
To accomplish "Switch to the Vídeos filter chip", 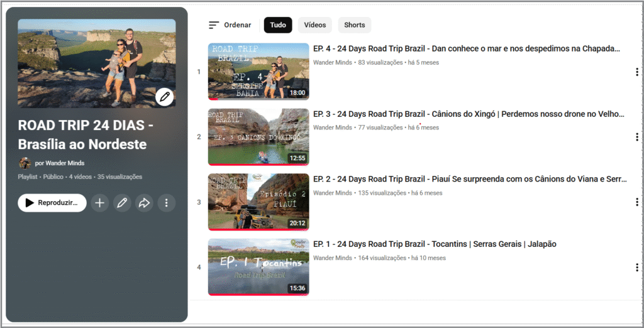I will point(315,25).
